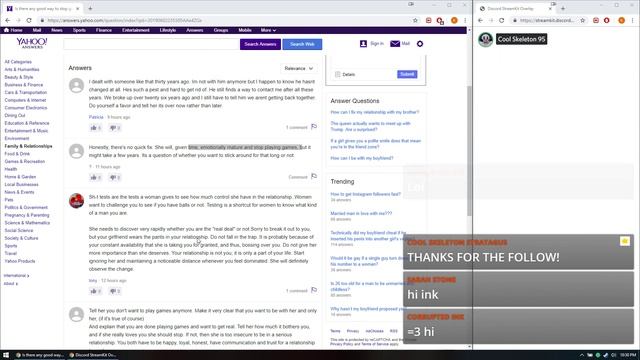Open 'How can I be with my boyfriend?' question
Screen dimensions: 640x360
click(x=362, y=158)
